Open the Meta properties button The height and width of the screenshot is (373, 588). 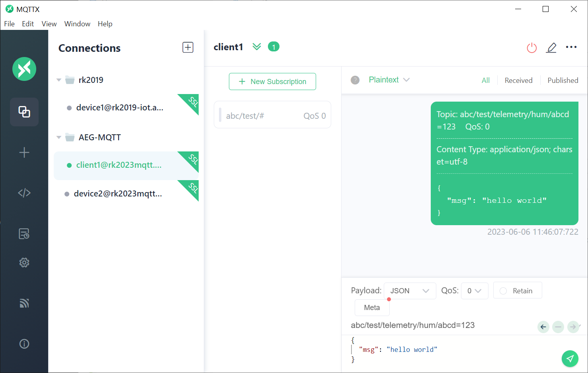pyautogui.click(x=372, y=308)
